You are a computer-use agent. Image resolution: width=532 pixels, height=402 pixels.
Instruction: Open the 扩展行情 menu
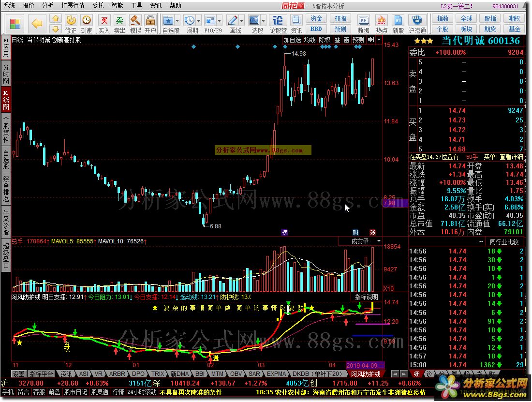click(73, 5)
